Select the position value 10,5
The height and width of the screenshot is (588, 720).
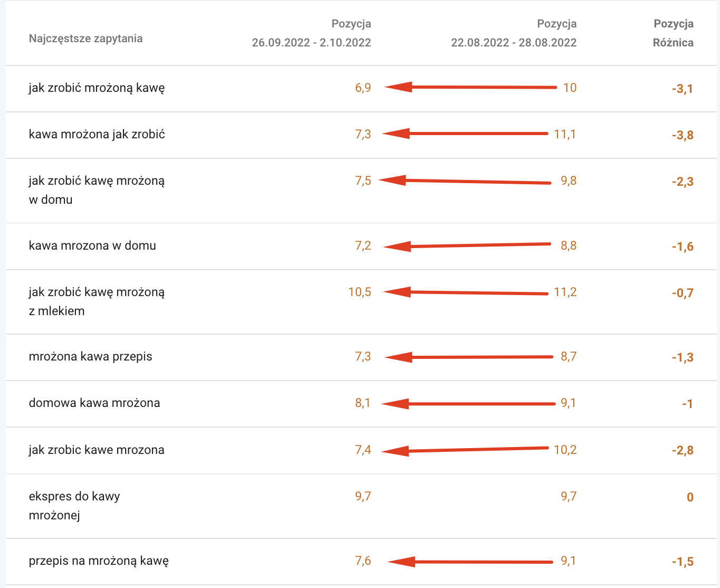(x=359, y=292)
